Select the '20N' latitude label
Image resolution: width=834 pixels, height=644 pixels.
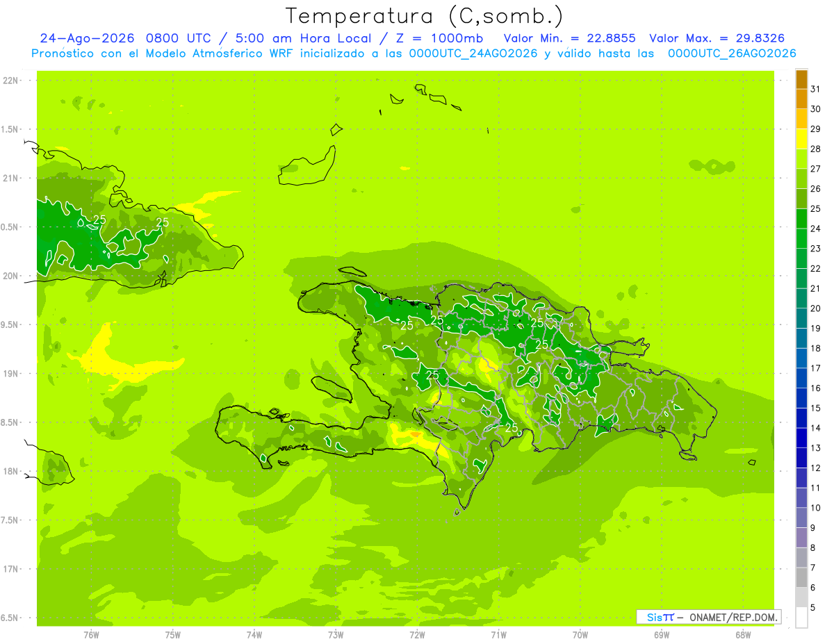(11, 276)
